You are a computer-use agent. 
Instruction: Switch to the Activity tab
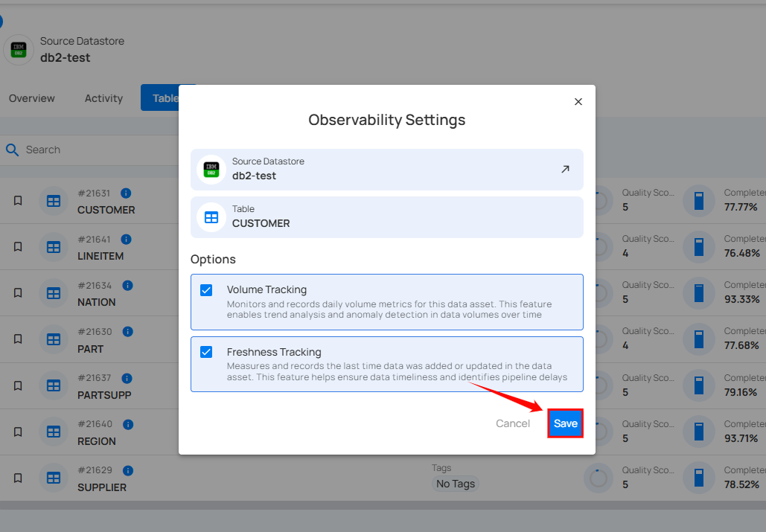[103, 98]
